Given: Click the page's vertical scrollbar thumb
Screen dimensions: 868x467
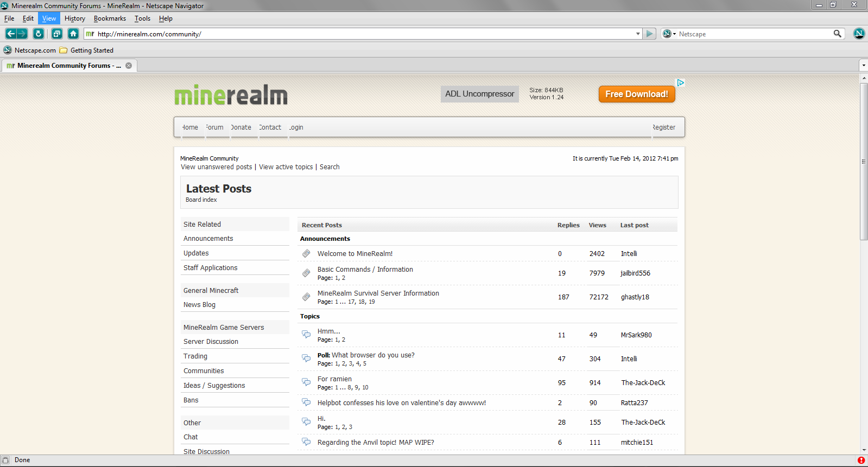Looking at the screenshot, I should (x=864, y=161).
